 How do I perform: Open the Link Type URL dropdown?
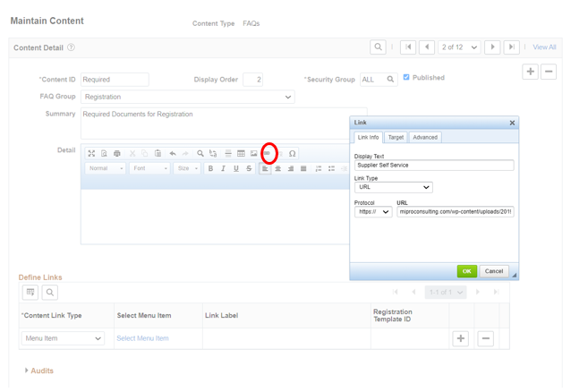point(393,187)
